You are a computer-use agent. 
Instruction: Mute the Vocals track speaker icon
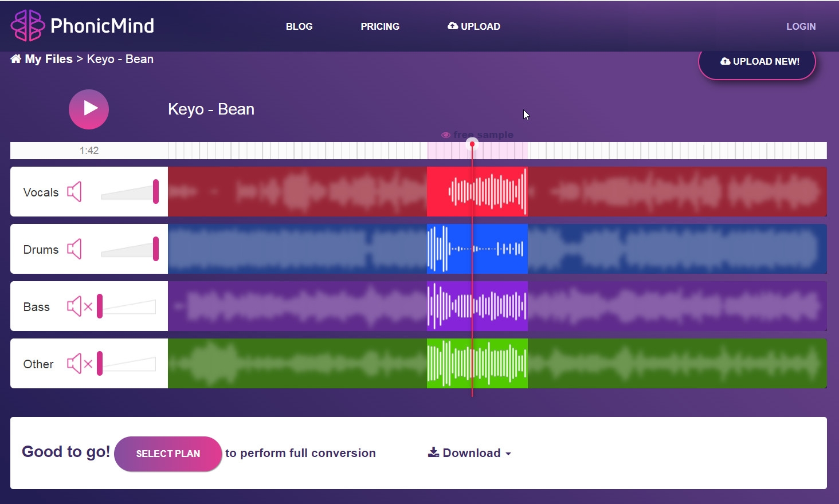(75, 192)
